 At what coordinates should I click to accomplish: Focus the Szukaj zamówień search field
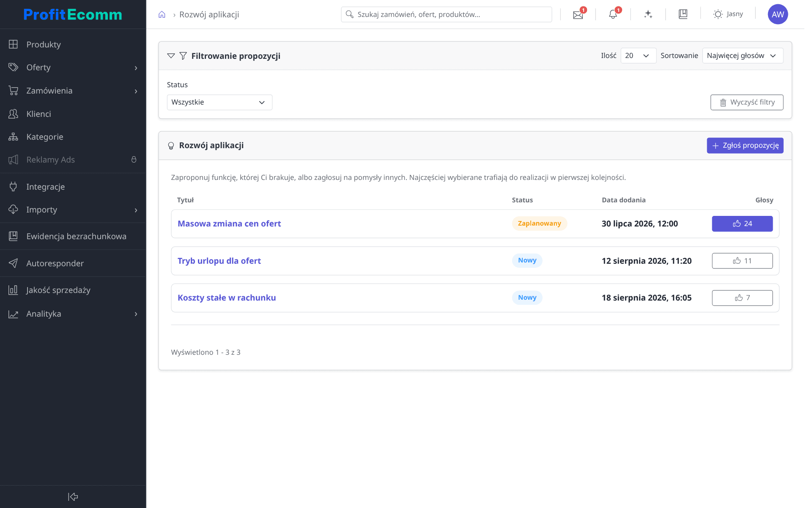446,14
